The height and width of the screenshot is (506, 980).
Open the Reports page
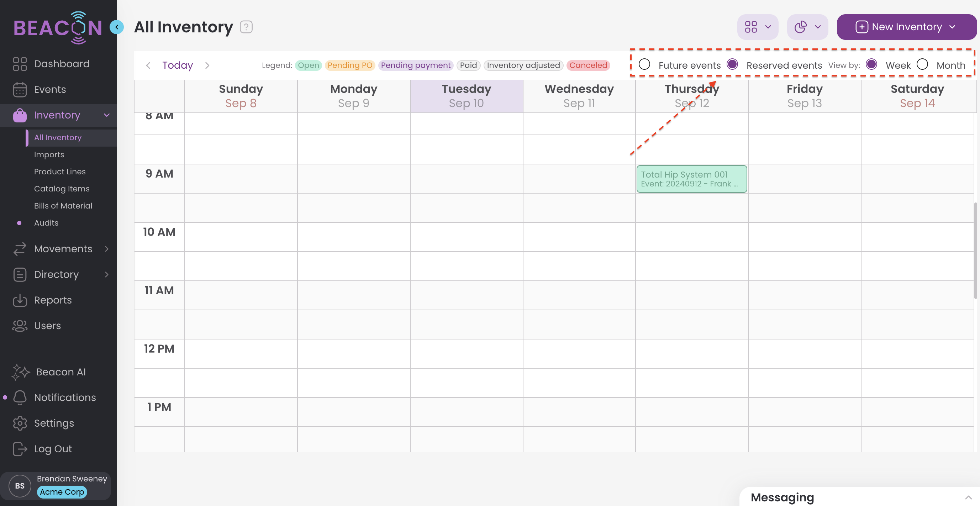[x=53, y=300]
